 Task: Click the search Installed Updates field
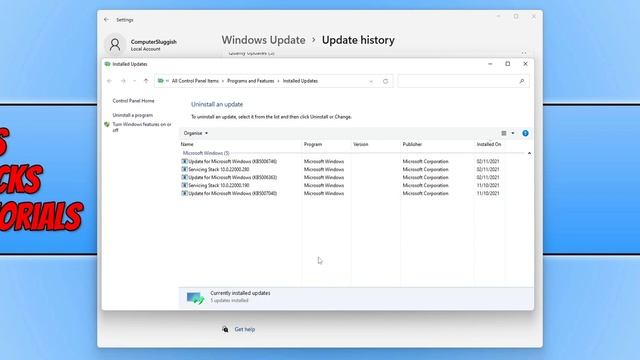(459, 81)
